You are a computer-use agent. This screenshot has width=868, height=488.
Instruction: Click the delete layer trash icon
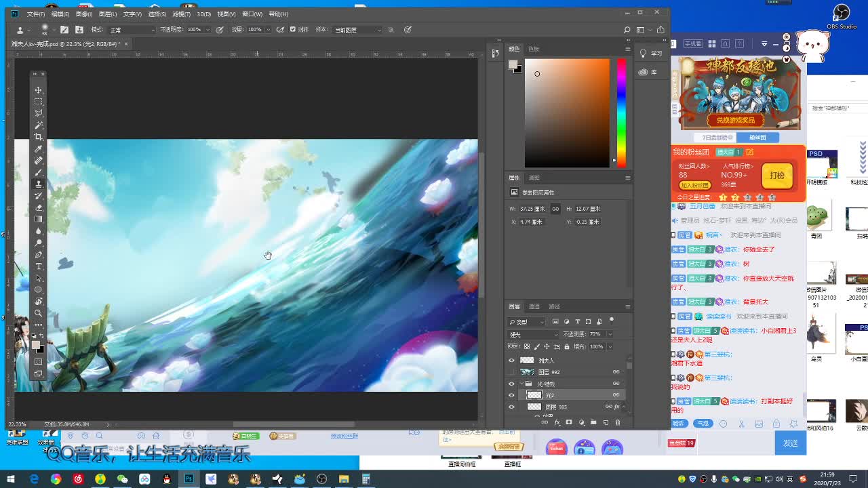pos(617,422)
